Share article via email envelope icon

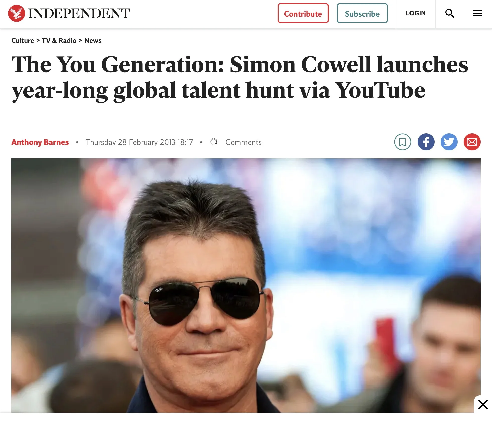tap(472, 142)
